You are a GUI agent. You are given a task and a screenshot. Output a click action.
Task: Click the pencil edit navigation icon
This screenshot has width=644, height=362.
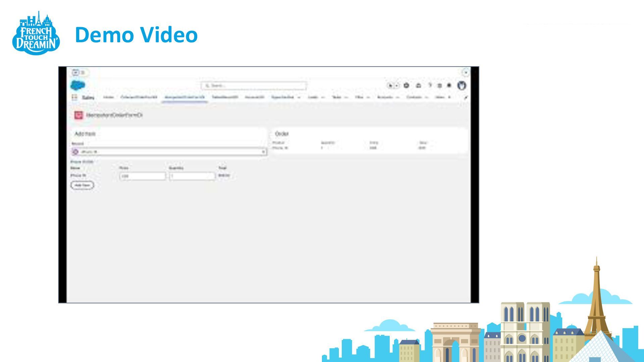[466, 98]
